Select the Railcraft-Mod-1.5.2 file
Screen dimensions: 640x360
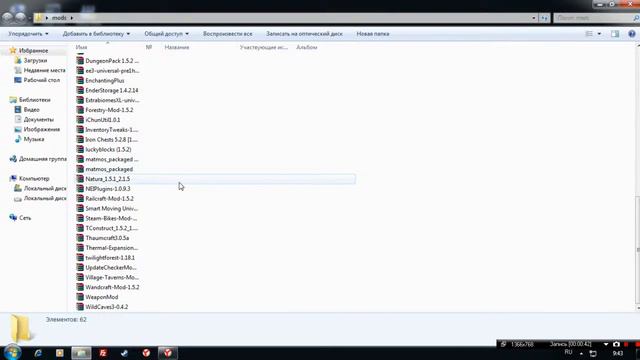point(105,198)
